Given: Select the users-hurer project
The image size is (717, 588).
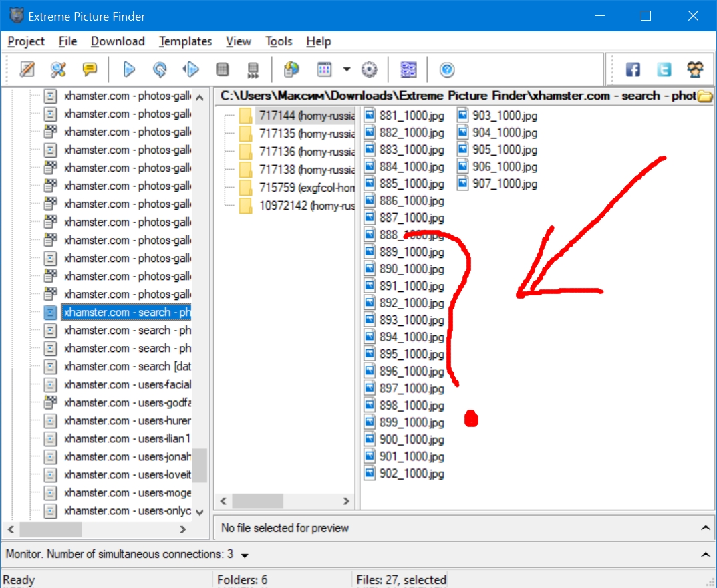Looking at the screenshot, I should pyautogui.click(x=128, y=421).
